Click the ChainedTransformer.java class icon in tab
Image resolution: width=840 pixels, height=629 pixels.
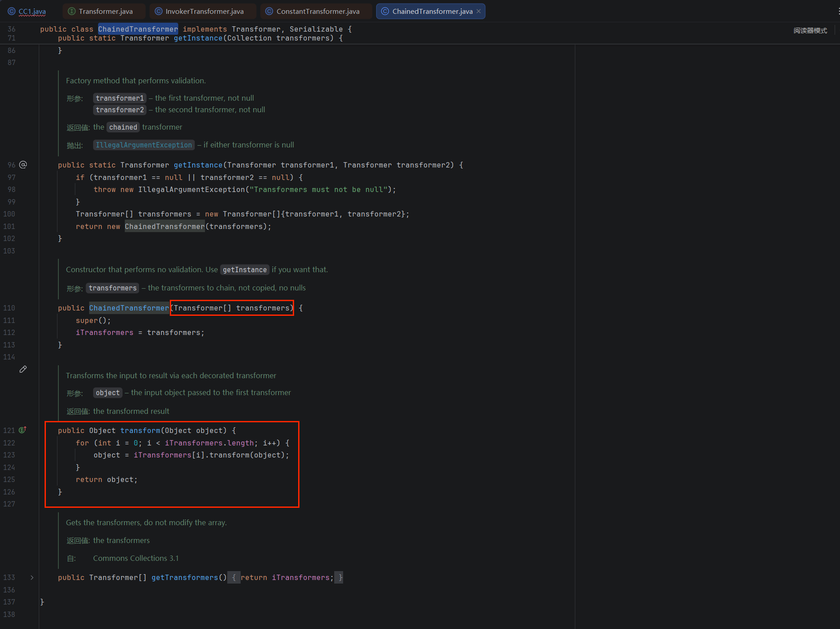pyautogui.click(x=385, y=11)
